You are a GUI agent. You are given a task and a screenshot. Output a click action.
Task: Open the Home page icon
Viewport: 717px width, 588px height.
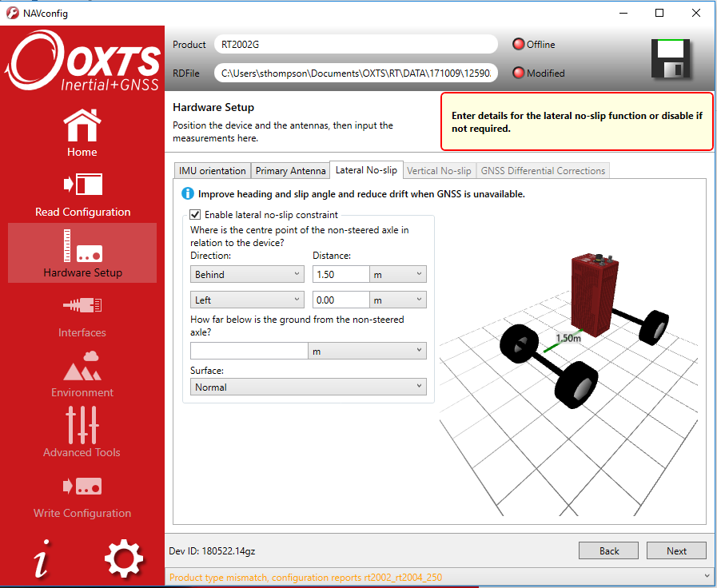[82, 125]
